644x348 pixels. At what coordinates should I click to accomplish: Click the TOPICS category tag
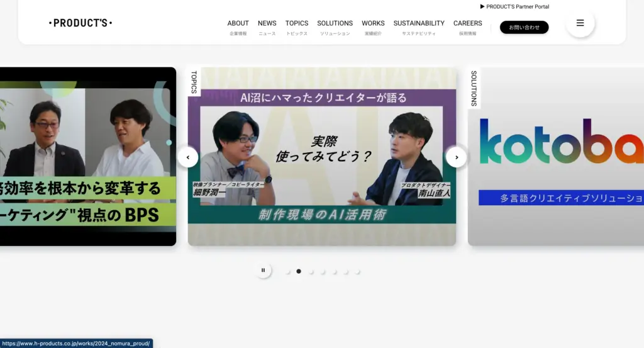point(194,82)
